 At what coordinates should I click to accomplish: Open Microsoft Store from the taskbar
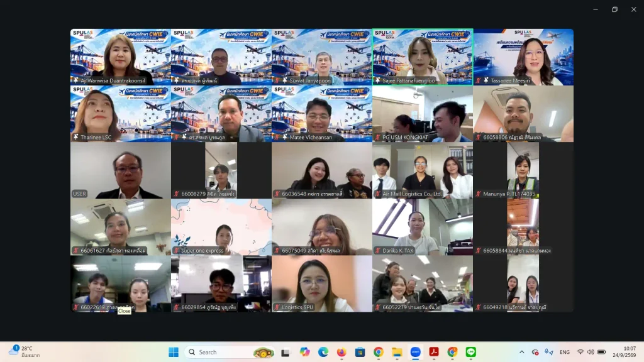360,352
